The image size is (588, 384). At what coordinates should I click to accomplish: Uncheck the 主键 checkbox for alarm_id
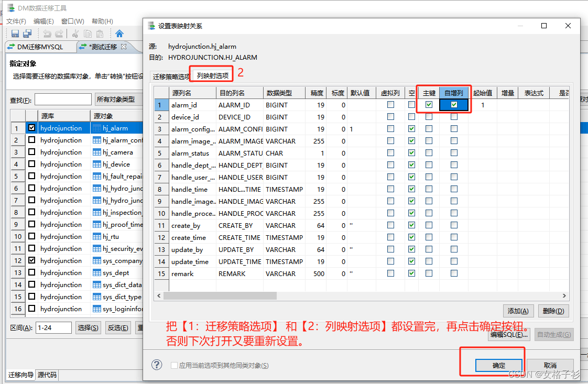[429, 105]
